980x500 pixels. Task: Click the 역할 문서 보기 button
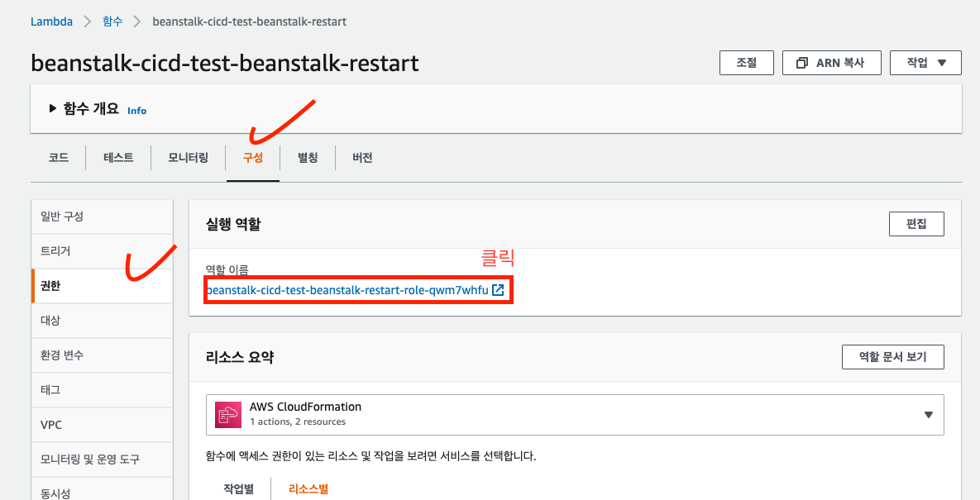(893, 357)
